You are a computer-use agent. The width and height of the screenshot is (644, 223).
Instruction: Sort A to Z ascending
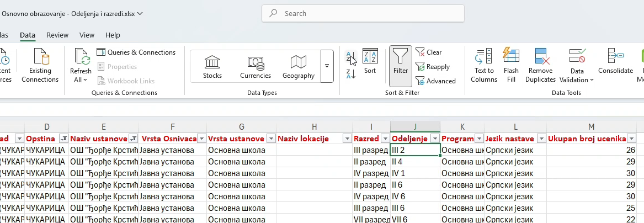[351, 57]
